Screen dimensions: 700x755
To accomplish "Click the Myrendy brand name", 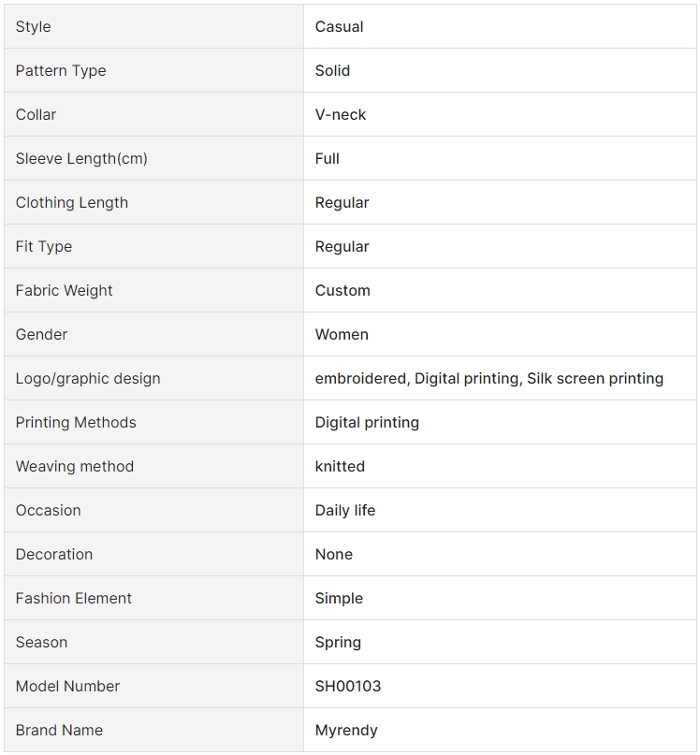I will (346, 731).
